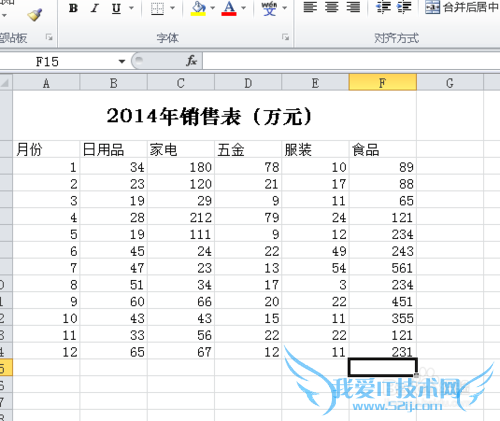Expand the Name Box dropdown

[x=122, y=61]
